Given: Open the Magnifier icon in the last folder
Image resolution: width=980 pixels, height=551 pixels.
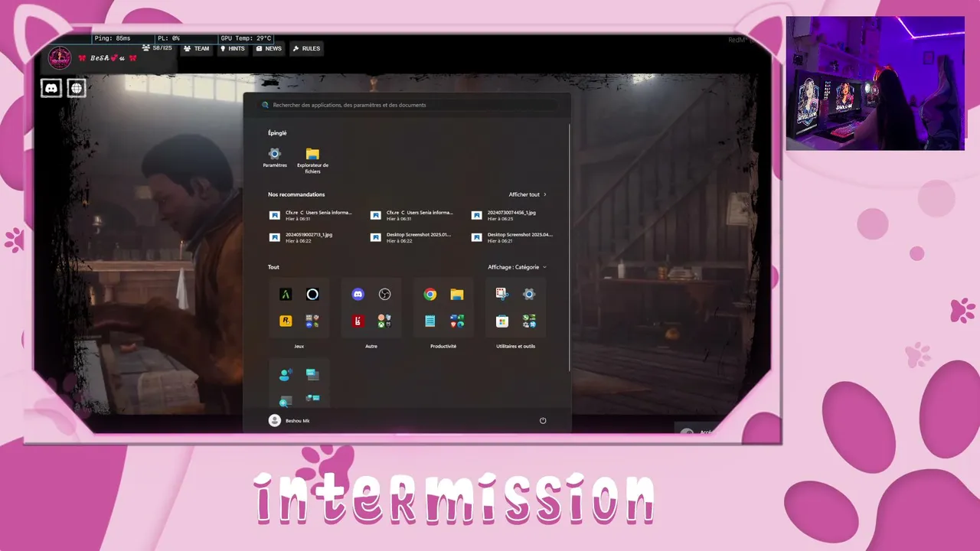Looking at the screenshot, I should (x=286, y=401).
